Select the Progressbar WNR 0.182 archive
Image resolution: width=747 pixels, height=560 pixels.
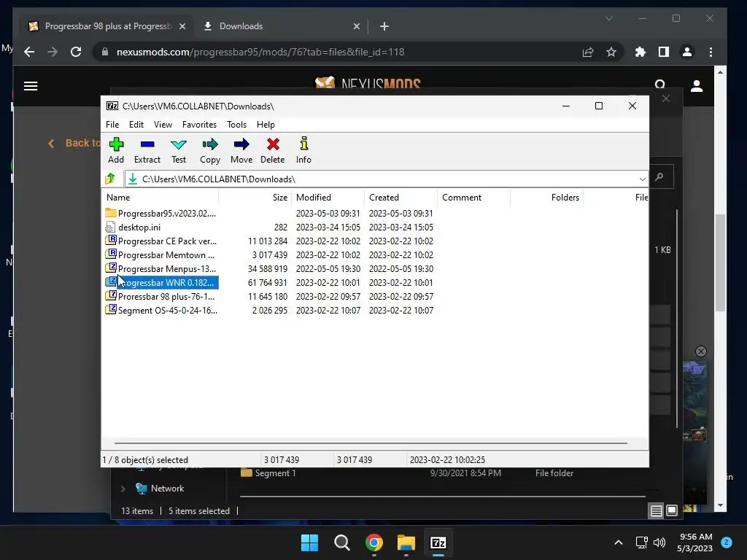[161, 282]
